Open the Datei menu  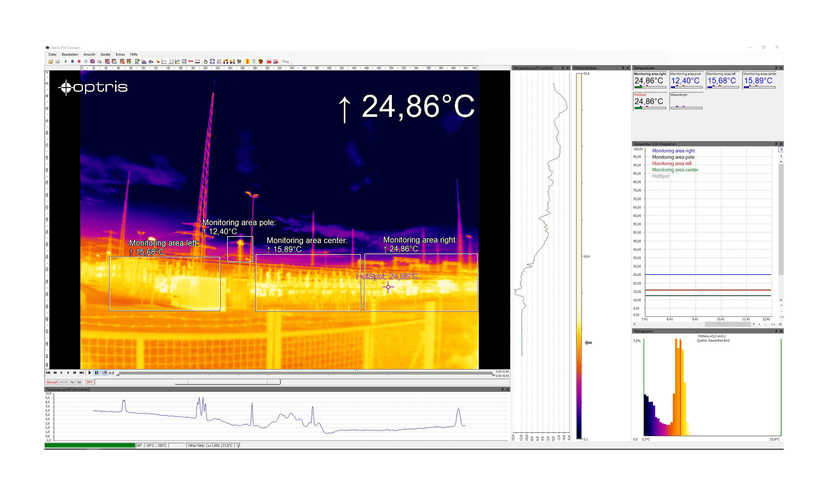(52, 54)
